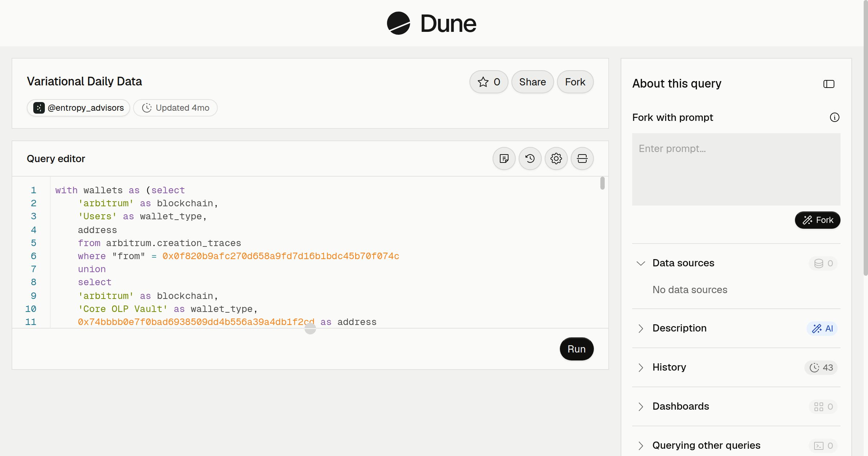This screenshot has height=456, width=868.
Task: Click the page vertical scrollbar
Action: click(x=865, y=138)
